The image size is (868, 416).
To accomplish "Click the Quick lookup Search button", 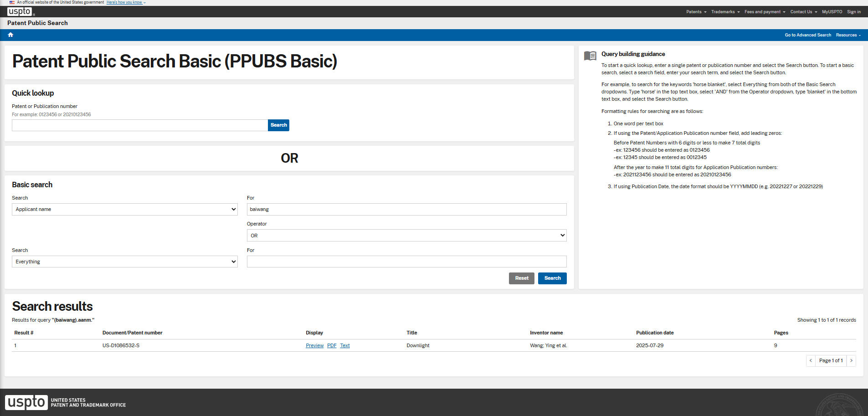I will 278,125.
